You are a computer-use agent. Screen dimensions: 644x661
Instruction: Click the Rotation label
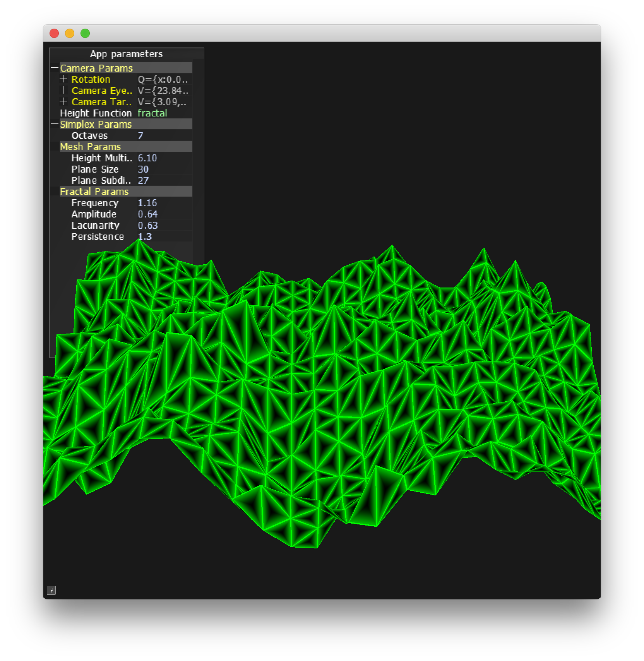pyautogui.click(x=91, y=79)
